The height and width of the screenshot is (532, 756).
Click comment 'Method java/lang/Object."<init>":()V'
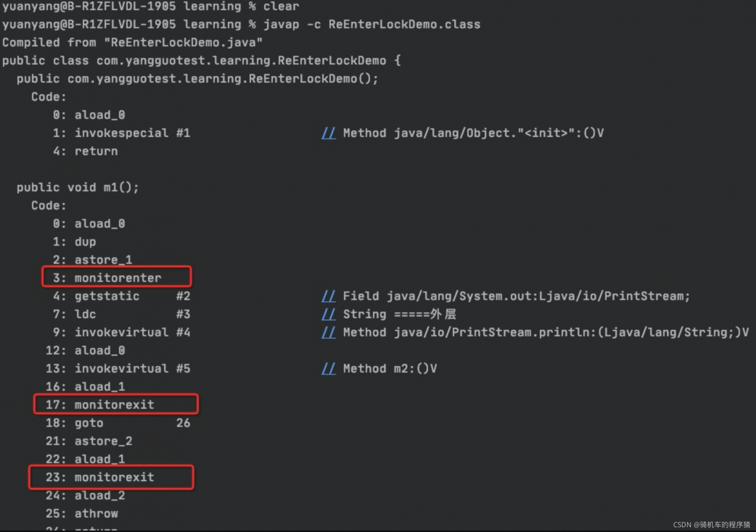pos(473,133)
